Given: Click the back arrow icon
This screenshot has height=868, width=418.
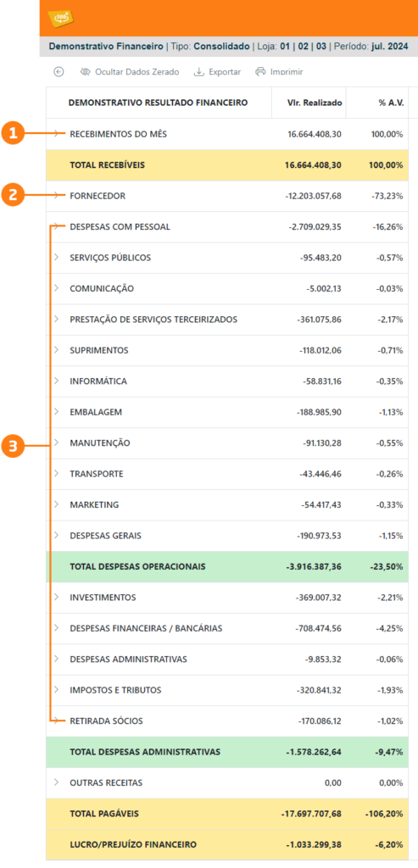Looking at the screenshot, I should tap(59, 72).
